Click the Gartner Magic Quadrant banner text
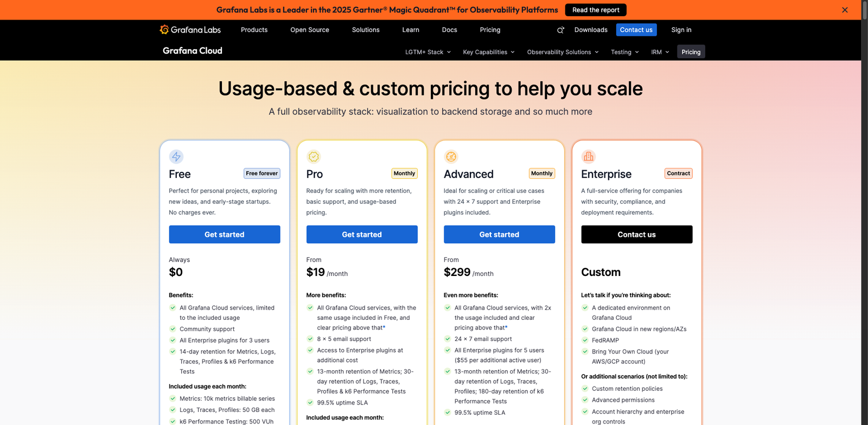Viewport: 868px width, 425px height. tap(387, 10)
